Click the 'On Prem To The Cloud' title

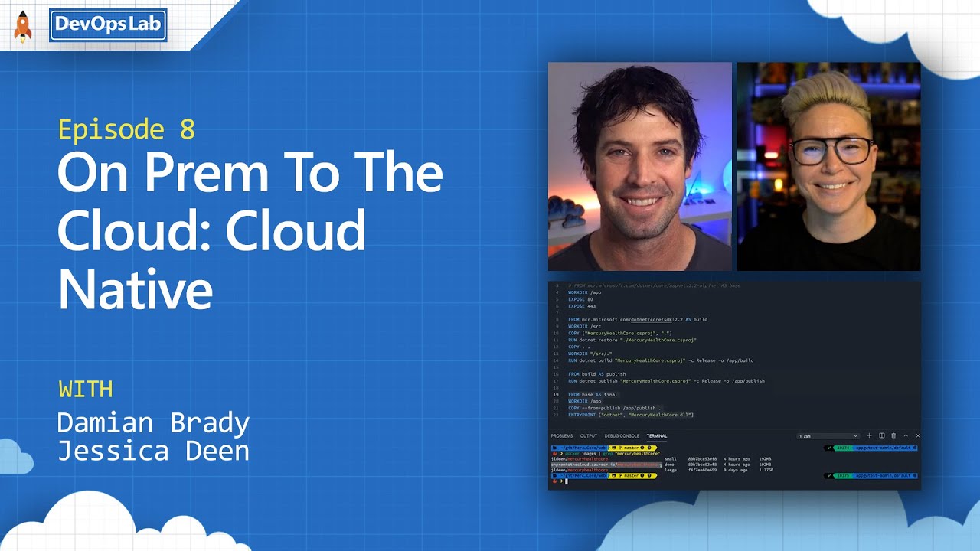point(250,231)
